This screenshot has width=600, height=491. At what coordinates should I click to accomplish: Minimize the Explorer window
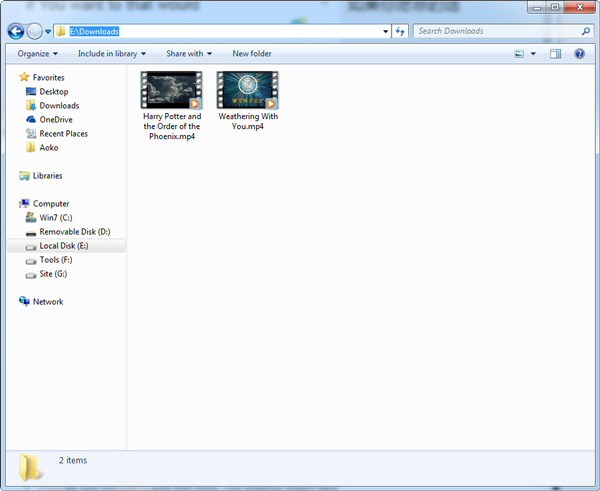pos(537,7)
